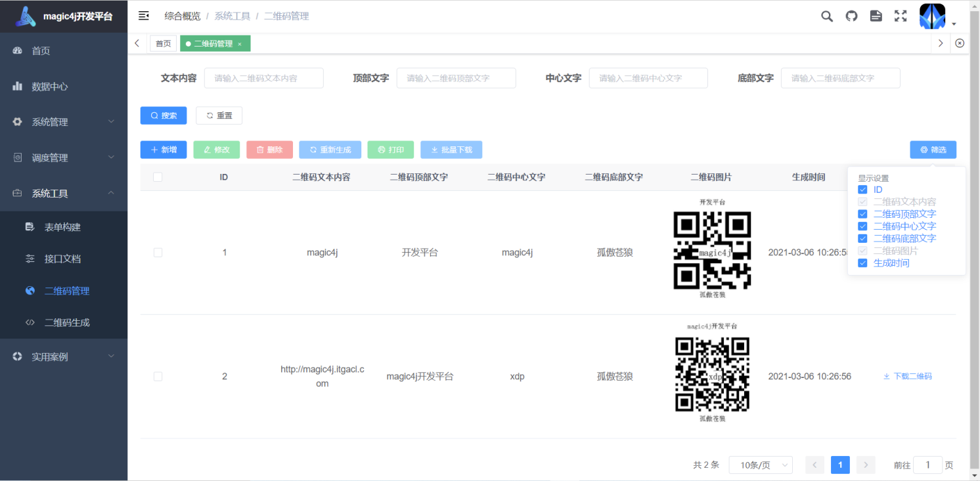This screenshot has width=980, height=481.
Task: Uncheck the 生成时间 display option
Action: point(862,262)
